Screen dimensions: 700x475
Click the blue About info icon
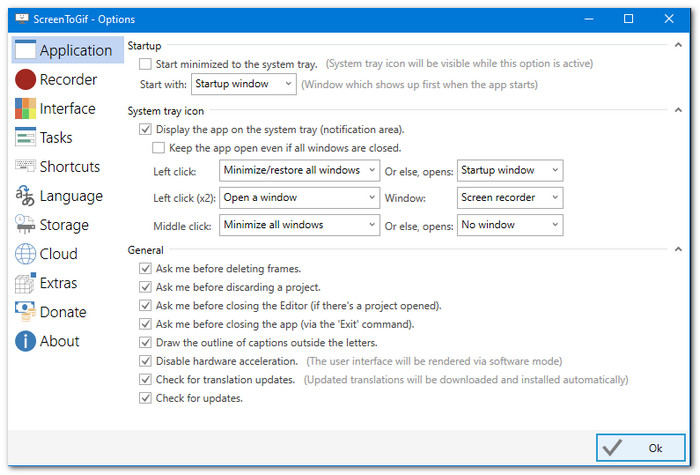coord(25,341)
